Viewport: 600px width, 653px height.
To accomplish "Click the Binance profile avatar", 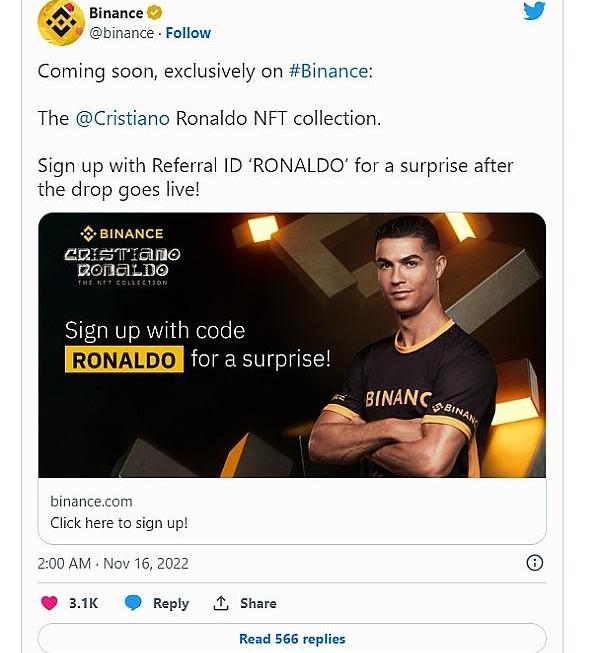I will 60,23.
